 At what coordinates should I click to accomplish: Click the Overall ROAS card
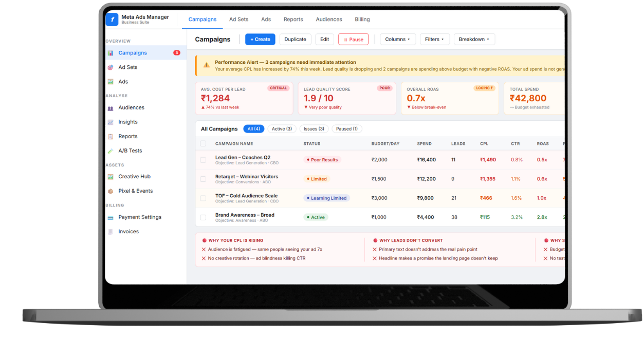tap(450, 98)
